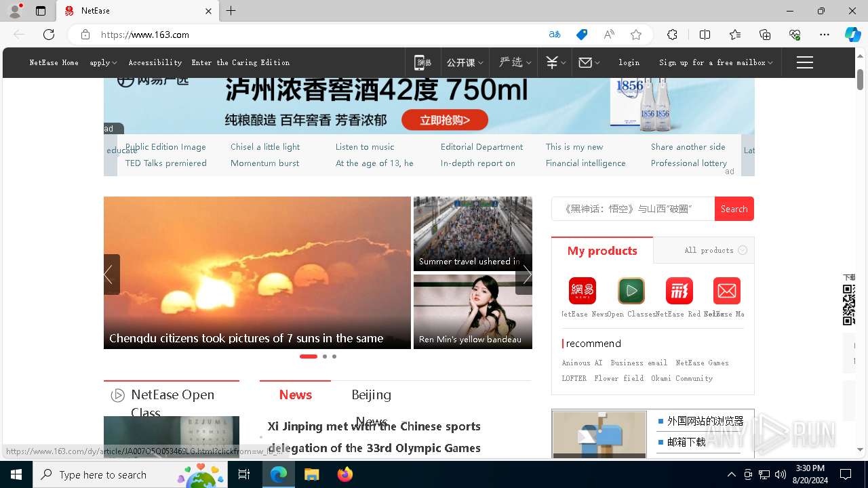Open the Copilot sidebar icon

click(x=852, y=35)
